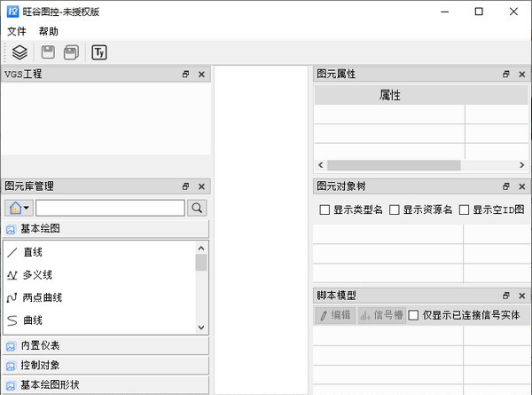Click the shape list scroll up arrow
This screenshot has height=395, width=532.
coord(201,249)
